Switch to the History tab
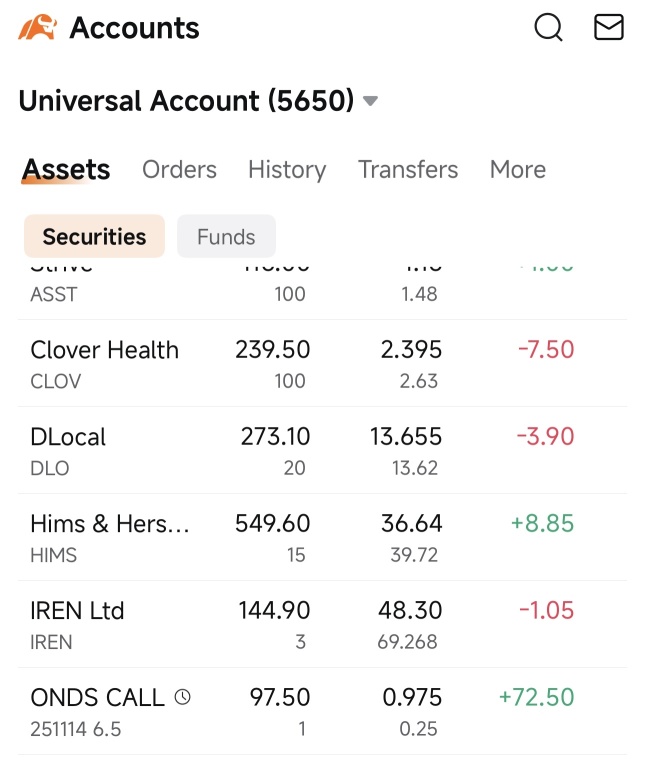 (x=287, y=170)
